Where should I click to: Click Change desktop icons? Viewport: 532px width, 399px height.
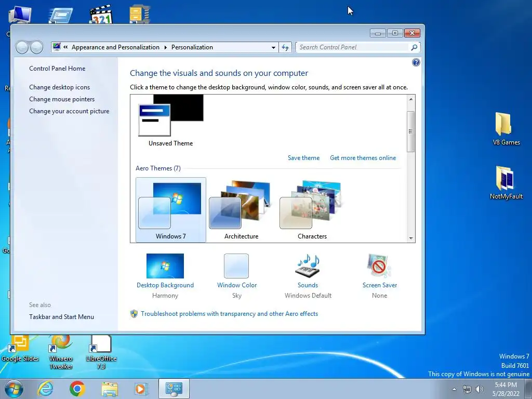[x=59, y=87]
